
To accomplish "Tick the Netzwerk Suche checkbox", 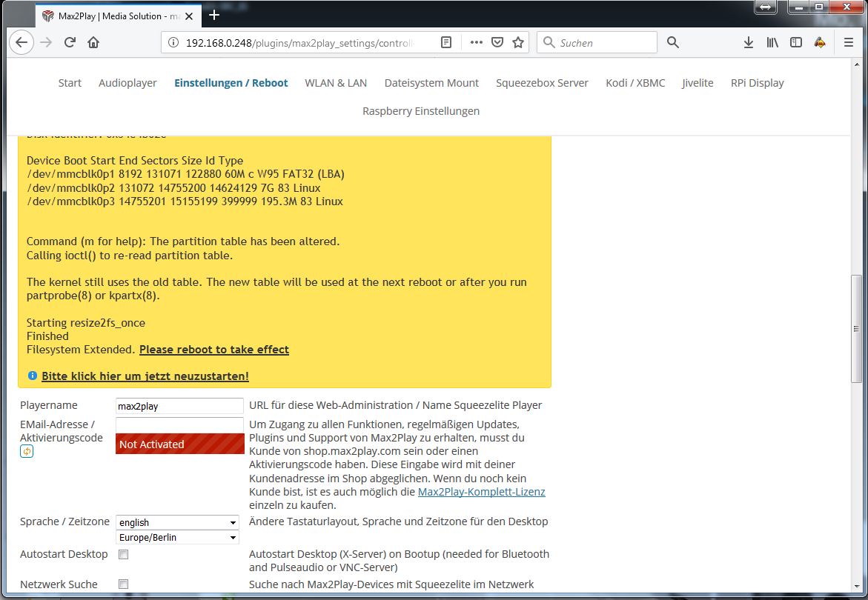I will pos(124,584).
